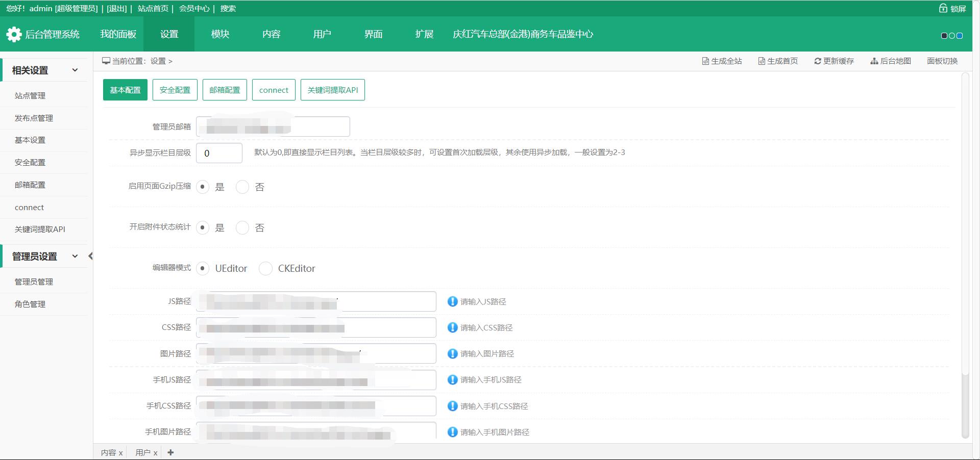
Task: Select the blue color theme swatch
Action: (x=960, y=36)
